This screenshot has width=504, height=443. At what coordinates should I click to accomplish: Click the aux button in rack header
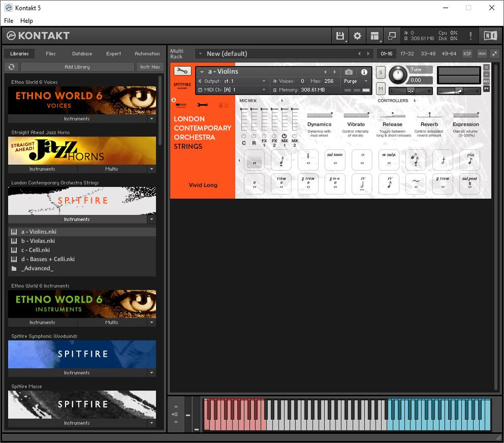coord(482,54)
